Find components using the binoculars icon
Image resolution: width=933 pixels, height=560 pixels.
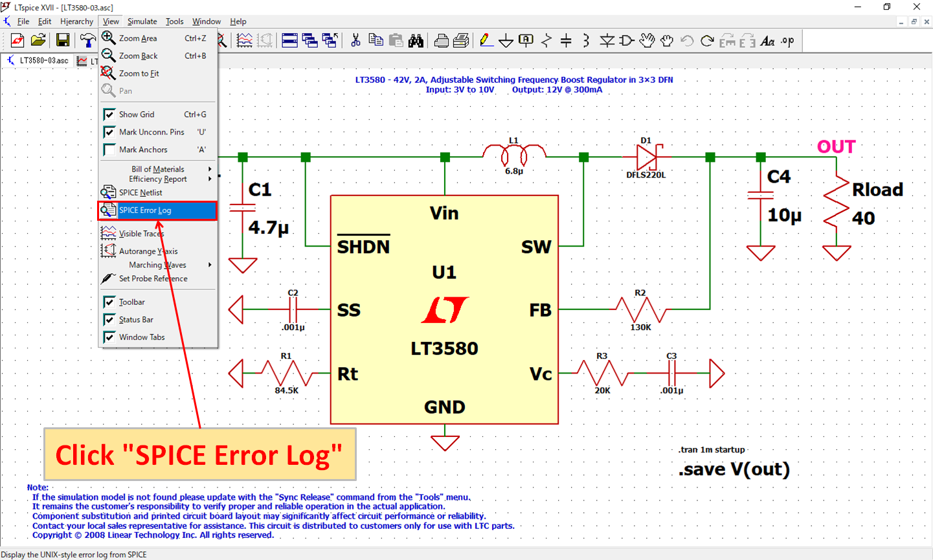coord(416,39)
